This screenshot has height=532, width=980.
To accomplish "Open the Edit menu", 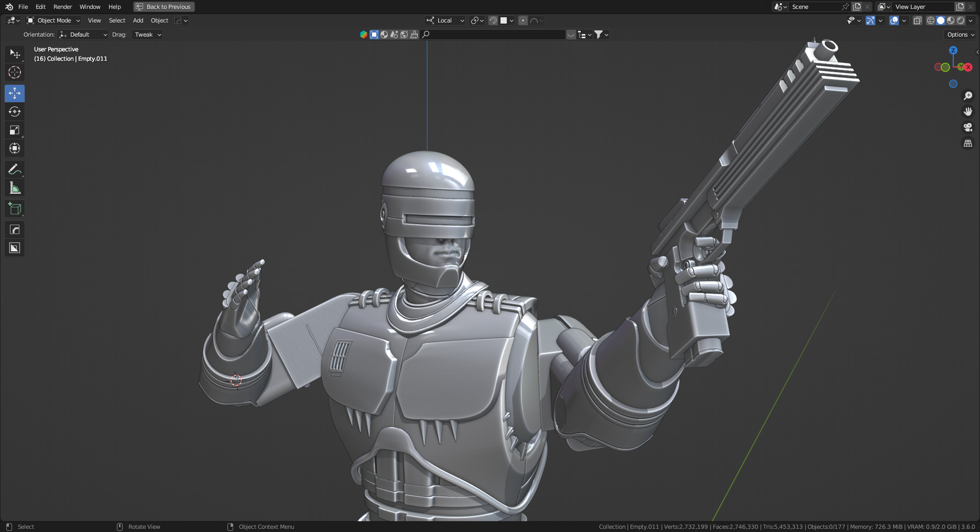I will [x=40, y=7].
